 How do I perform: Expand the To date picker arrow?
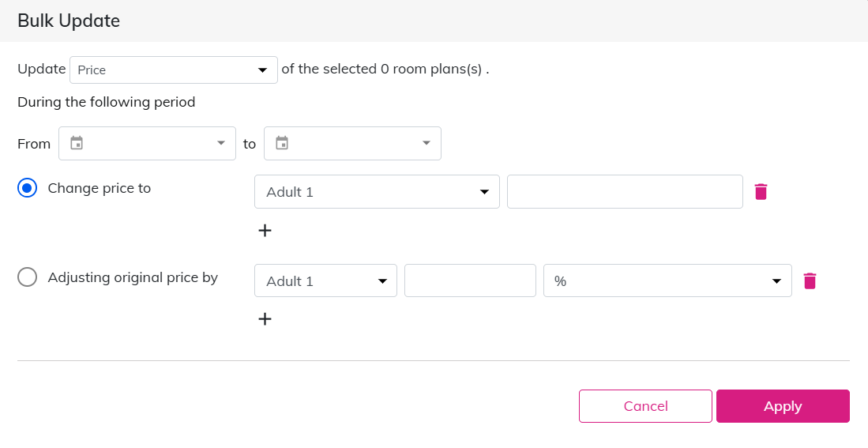426,143
